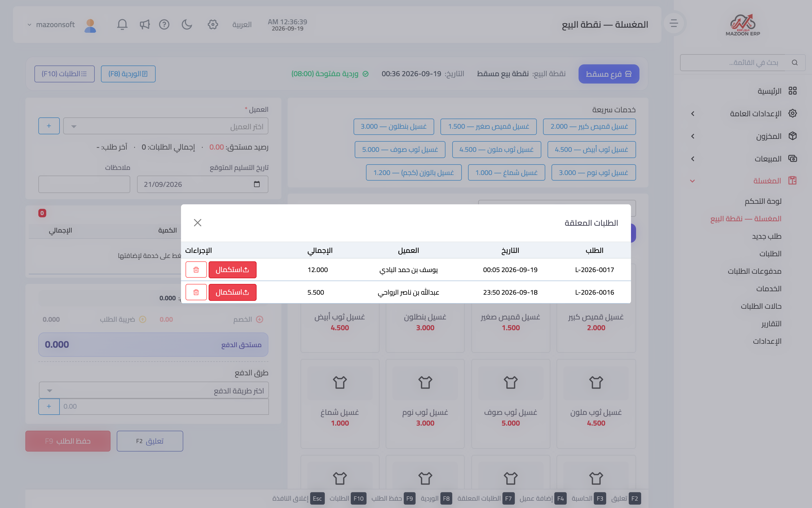Image resolution: width=812 pixels, height=508 pixels.
Task: Open لوحة التحكم in laundry submenu
Action: [x=763, y=201]
